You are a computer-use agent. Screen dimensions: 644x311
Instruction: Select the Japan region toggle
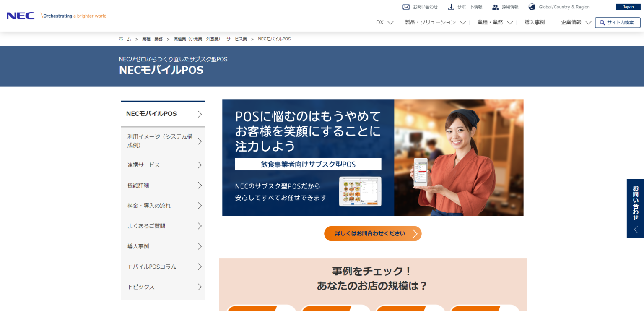tap(628, 7)
